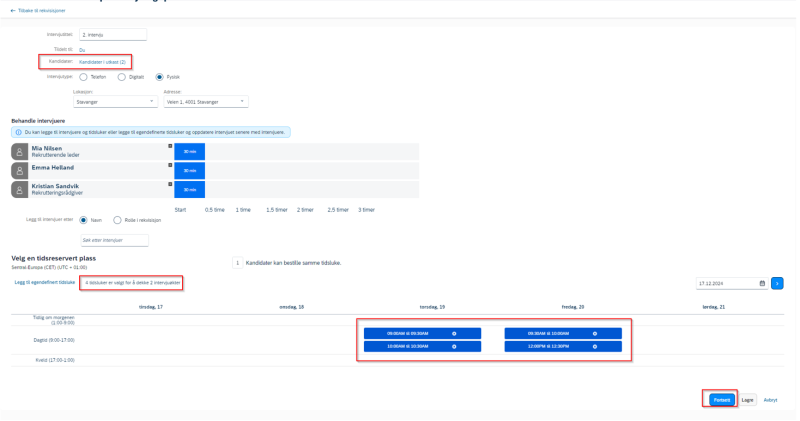Click the back arrow to requisitions
Viewport: 800px width, 421px height.
point(13,11)
